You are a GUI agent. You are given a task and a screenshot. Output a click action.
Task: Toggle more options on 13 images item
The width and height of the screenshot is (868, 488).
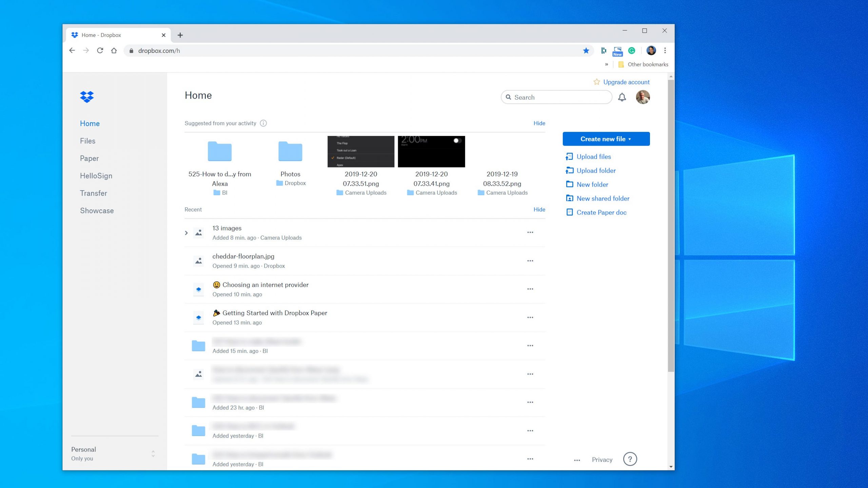click(530, 232)
